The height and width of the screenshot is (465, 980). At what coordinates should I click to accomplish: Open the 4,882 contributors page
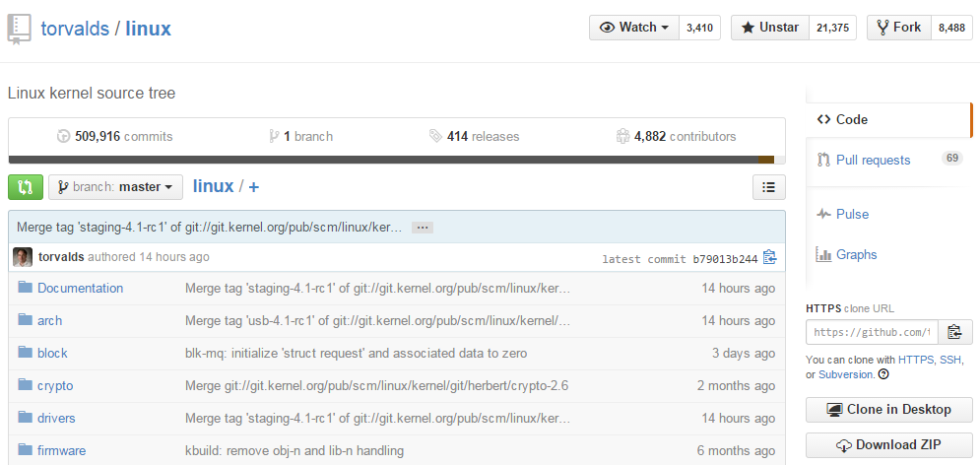point(676,136)
